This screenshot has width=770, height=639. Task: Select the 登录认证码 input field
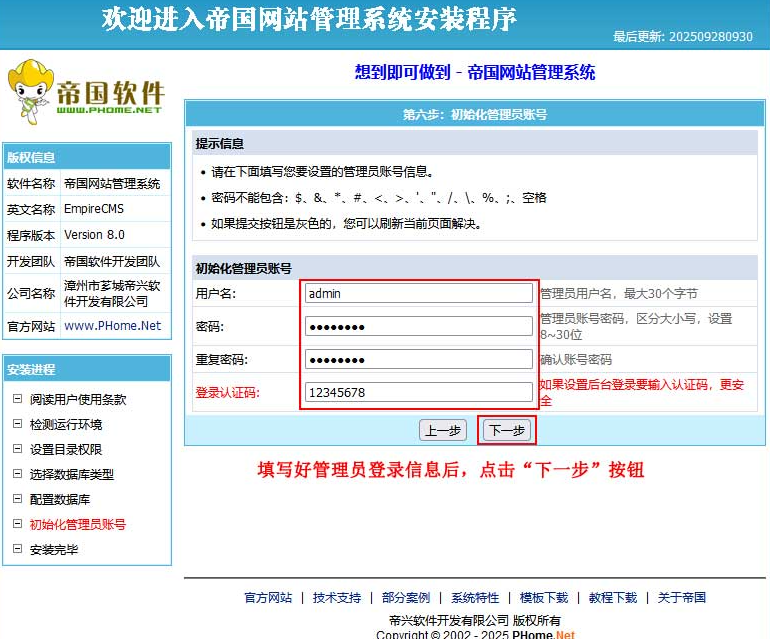coord(418,392)
